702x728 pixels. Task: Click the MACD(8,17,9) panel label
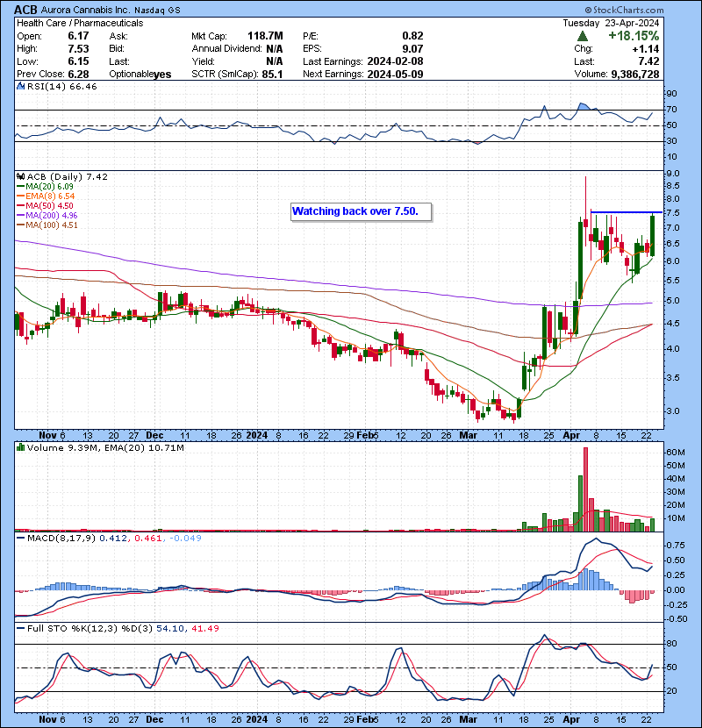[x=61, y=539]
